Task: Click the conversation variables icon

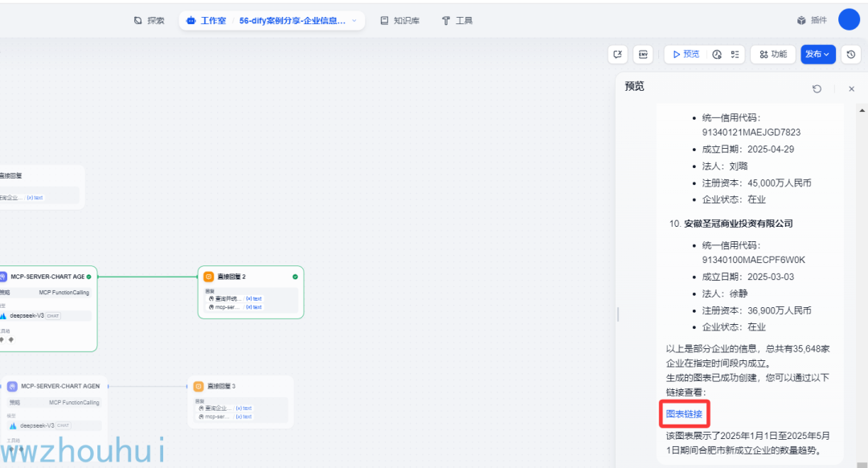Action: [618, 54]
